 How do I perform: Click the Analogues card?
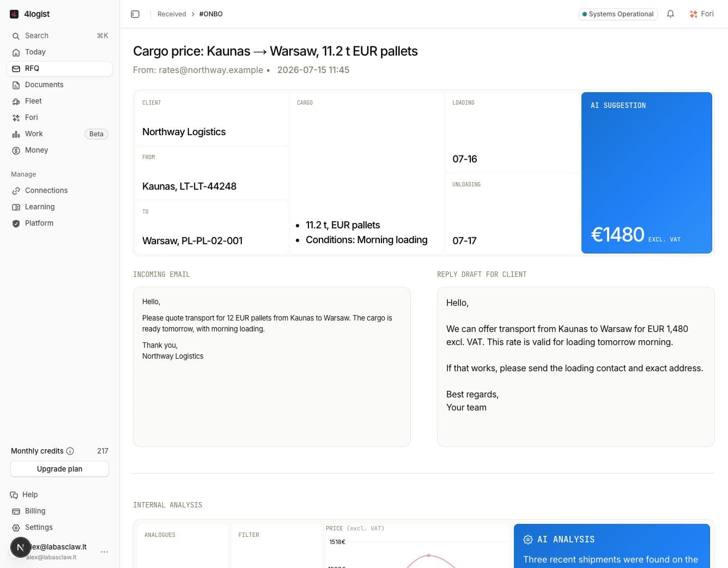pos(183,546)
